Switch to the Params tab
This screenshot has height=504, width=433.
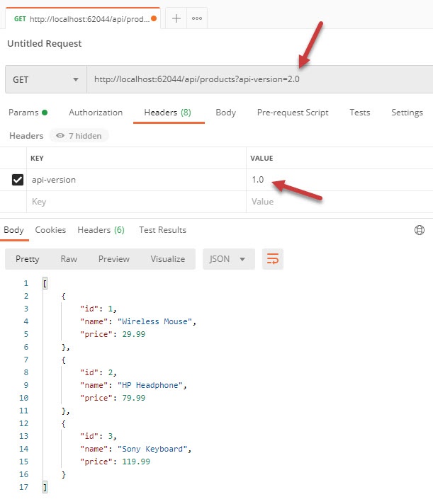tap(28, 113)
